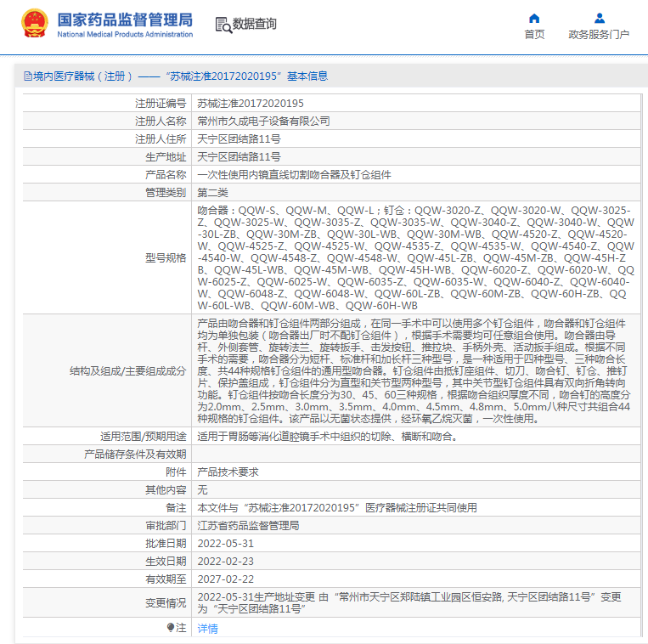Open the 详情 details link

207,629
